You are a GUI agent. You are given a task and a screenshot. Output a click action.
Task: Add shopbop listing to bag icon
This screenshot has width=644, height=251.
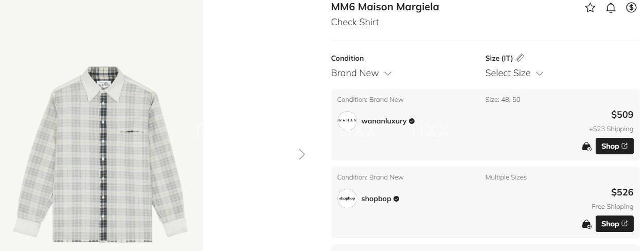(586, 224)
